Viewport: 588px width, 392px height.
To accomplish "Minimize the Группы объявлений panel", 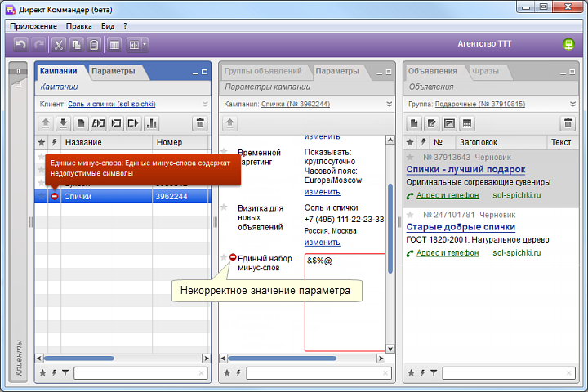I will coord(380,73).
